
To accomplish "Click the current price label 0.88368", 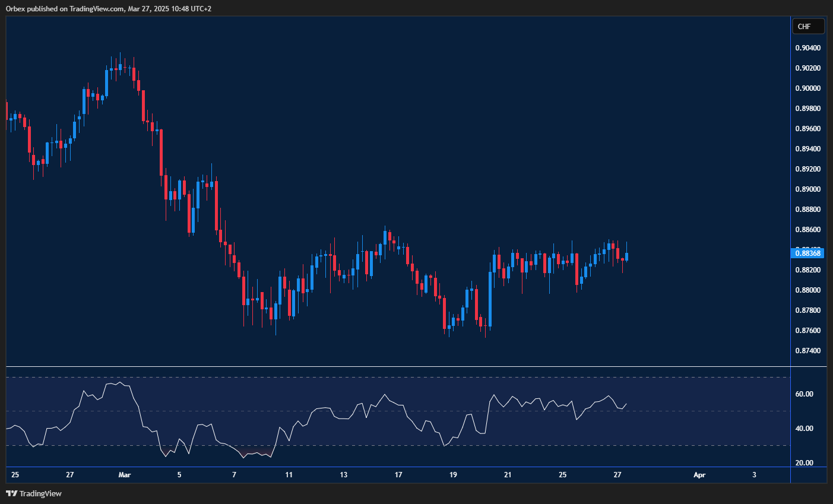I will 807,253.
